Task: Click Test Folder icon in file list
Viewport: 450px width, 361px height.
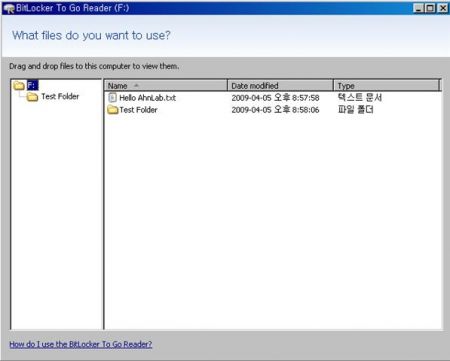Action: click(x=113, y=110)
